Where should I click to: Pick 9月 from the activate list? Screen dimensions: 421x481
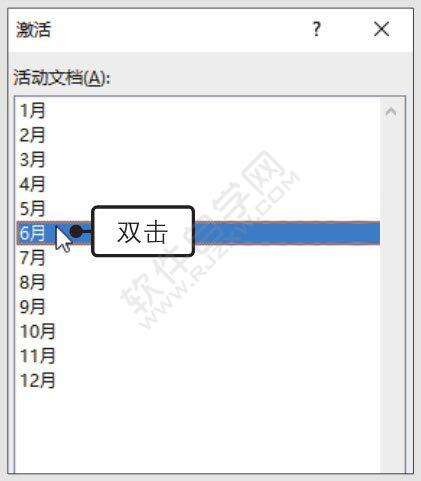[x=198, y=307]
